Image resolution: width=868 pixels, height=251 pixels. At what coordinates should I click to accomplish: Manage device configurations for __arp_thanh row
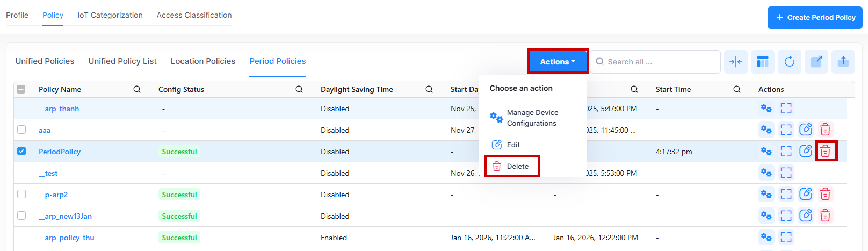(x=766, y=109)
